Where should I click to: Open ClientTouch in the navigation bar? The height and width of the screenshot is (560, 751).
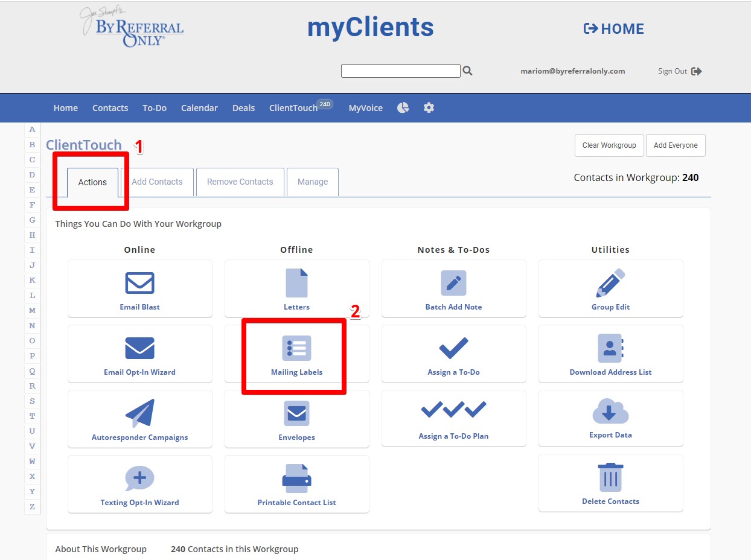click(293, 108)
